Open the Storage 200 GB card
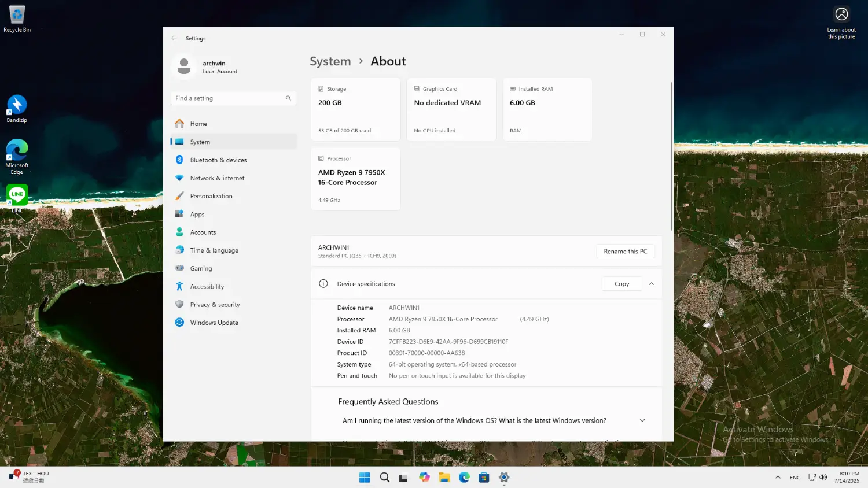This screenshot has width=868, height=488. coord(355,109)
